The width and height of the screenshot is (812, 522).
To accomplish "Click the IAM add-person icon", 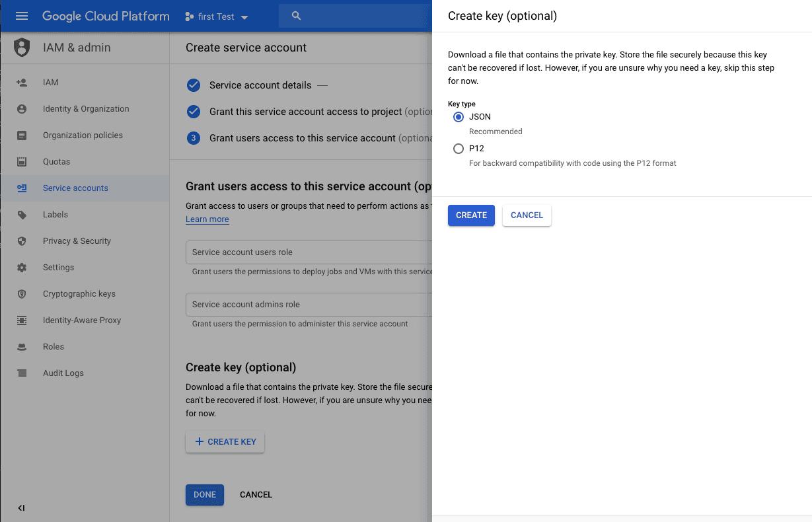I will [22, 83].
